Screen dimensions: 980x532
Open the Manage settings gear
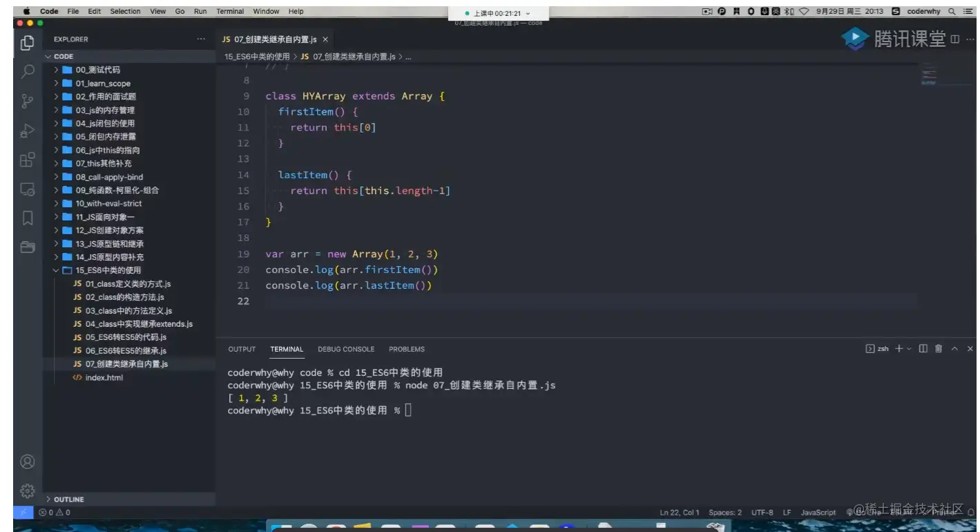coord(28,491)
